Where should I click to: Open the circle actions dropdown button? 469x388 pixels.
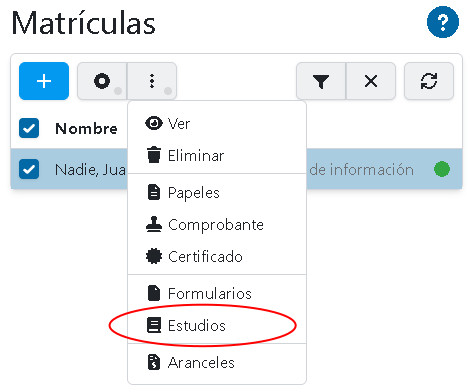click(102, 81)
